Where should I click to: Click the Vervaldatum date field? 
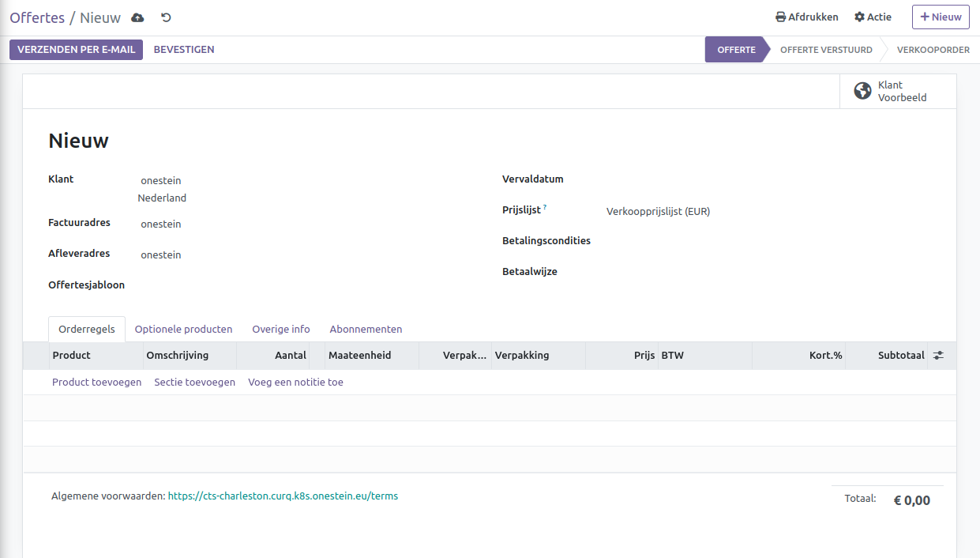711,179
